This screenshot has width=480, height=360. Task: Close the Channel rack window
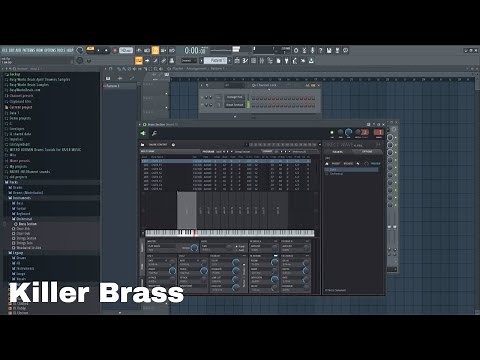coord(319,85)
